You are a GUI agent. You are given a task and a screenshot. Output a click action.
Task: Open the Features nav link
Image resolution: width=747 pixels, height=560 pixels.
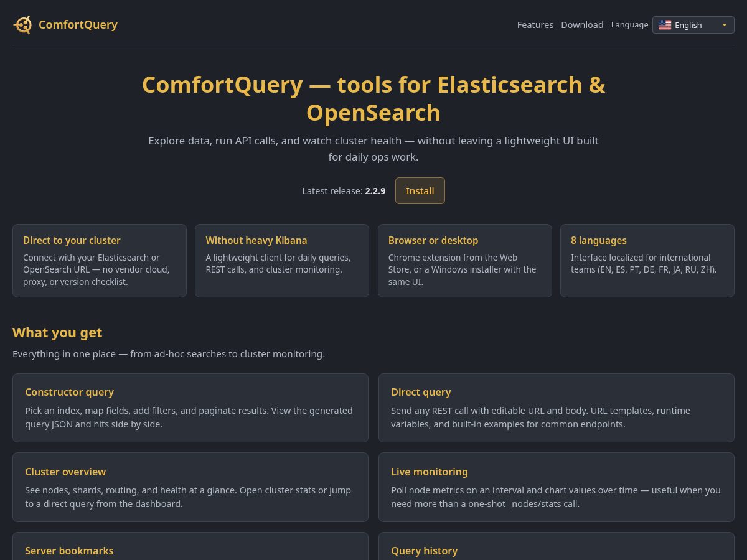[x=535, y=25]
